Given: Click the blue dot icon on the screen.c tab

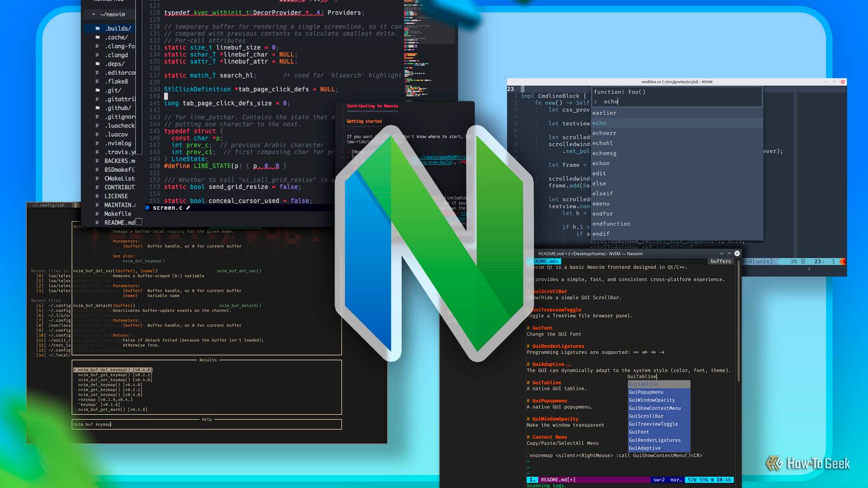Looking at the screenshot, I should tap(147, 207).
